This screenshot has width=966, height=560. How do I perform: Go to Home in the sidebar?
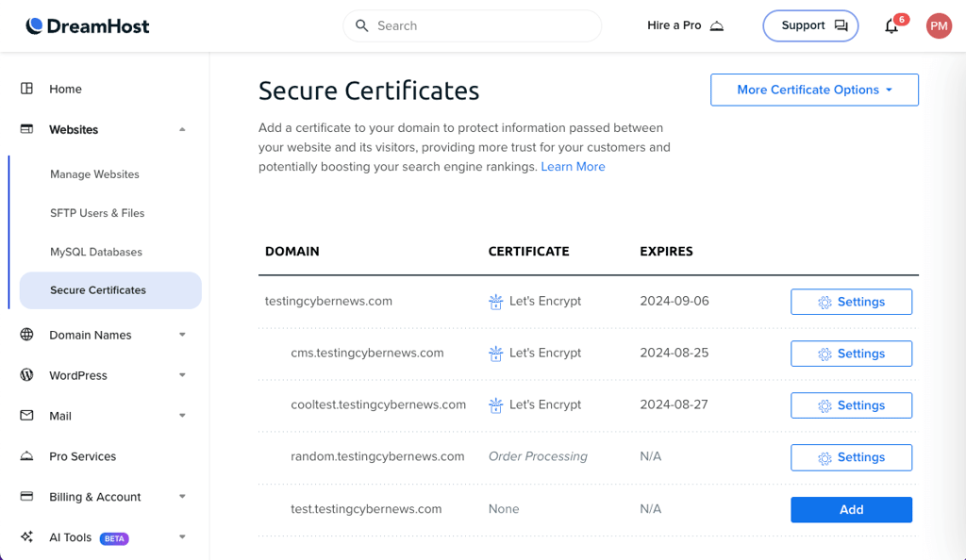click(65, 90)
